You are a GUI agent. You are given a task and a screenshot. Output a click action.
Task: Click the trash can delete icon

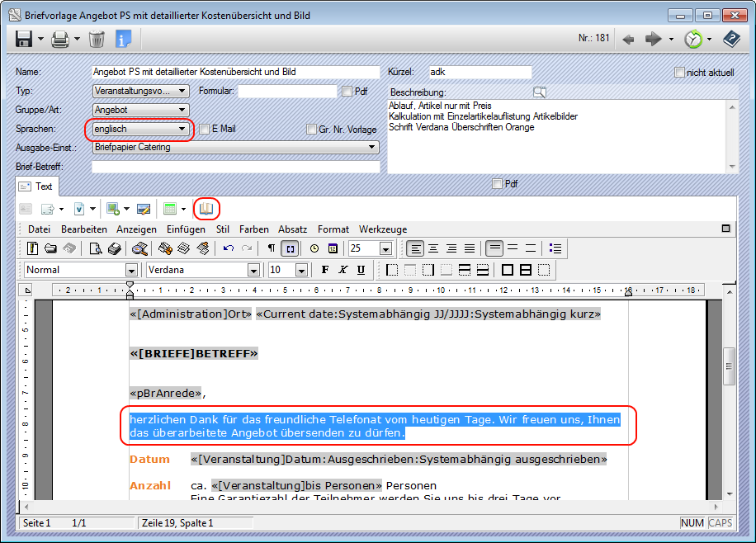(97, 39)
